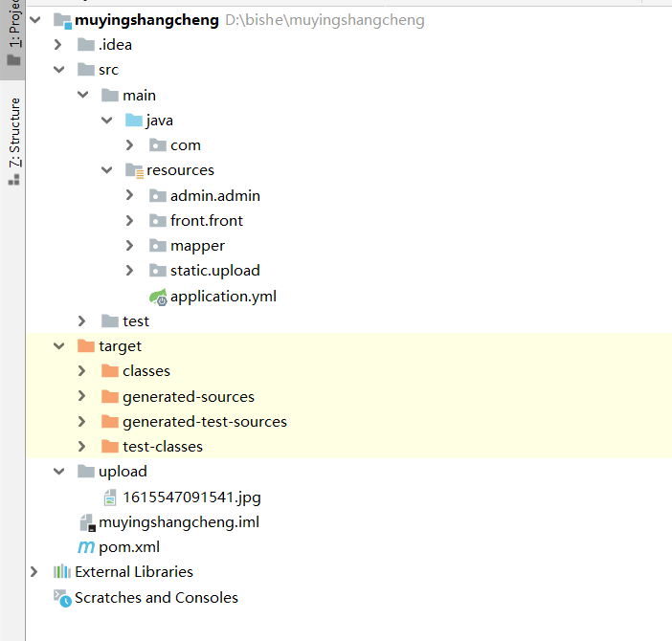Select the muyingshangcheng.iml file name
This screenshot has width=672, height=641.
[x=179, y=522]
